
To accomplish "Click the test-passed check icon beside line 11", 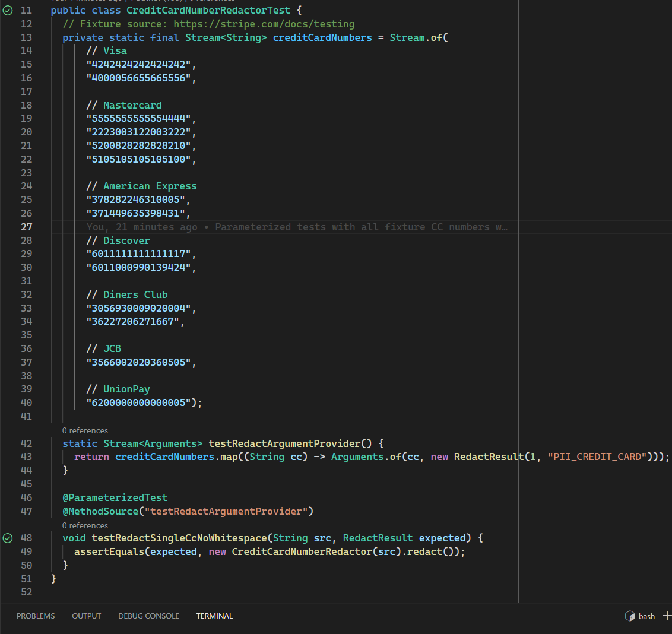I will click(7, 9).
